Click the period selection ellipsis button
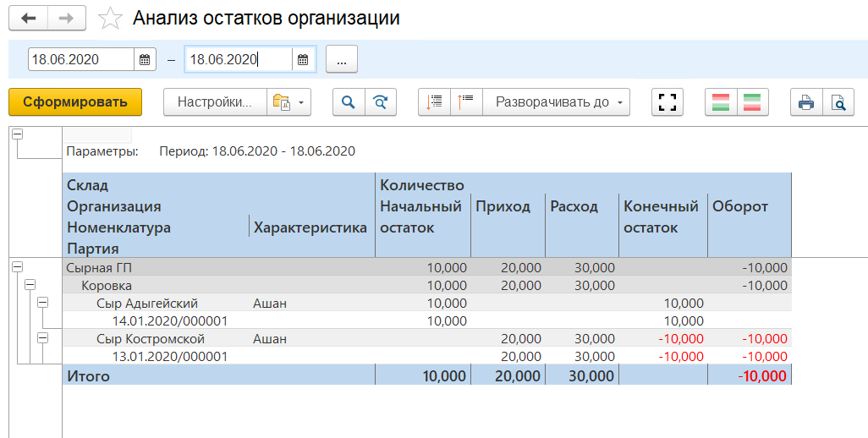Screen dimensions: 868x438 341,59
